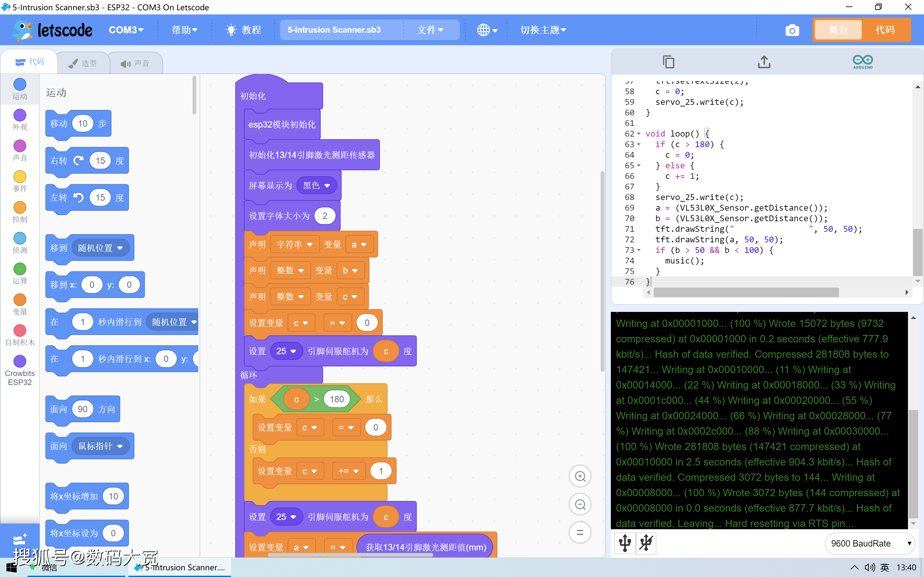Switch to the 代码 code view
924x577 pixels.
[885, 30]
